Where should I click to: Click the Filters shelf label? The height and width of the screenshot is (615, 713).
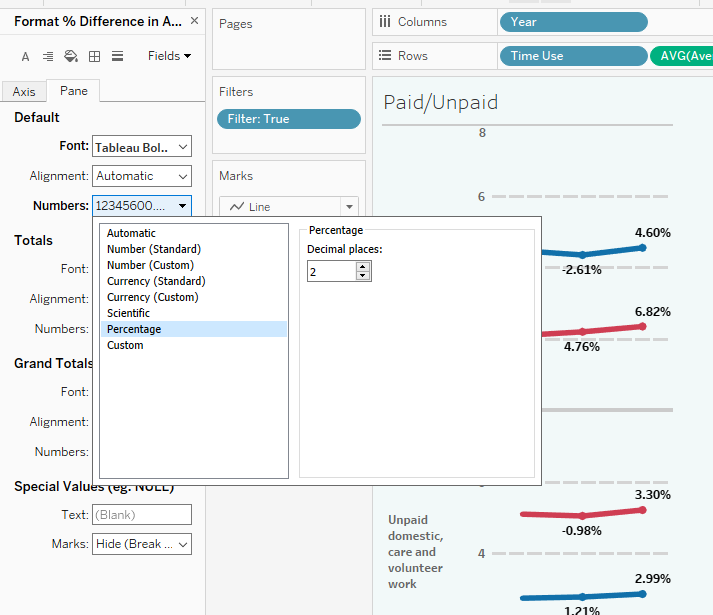click(x=236, y=92)
